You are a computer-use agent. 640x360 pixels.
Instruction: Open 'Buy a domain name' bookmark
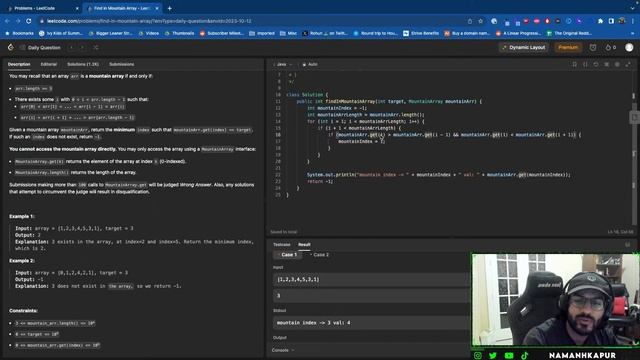467,33
